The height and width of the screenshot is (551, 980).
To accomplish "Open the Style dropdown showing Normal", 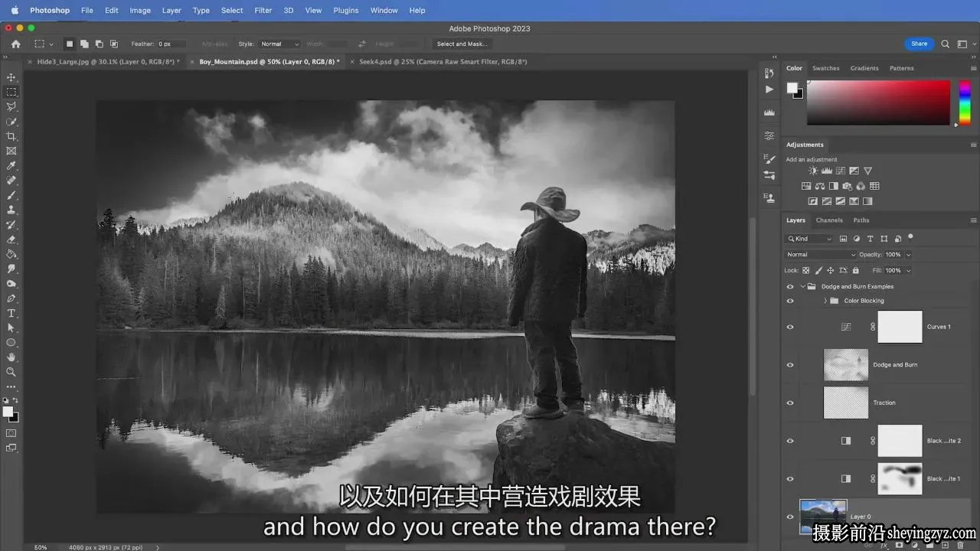I will (x=279, y=44).
